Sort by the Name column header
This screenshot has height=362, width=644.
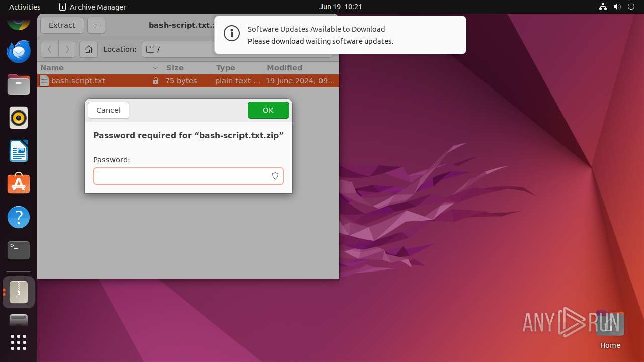coord(100,68)
